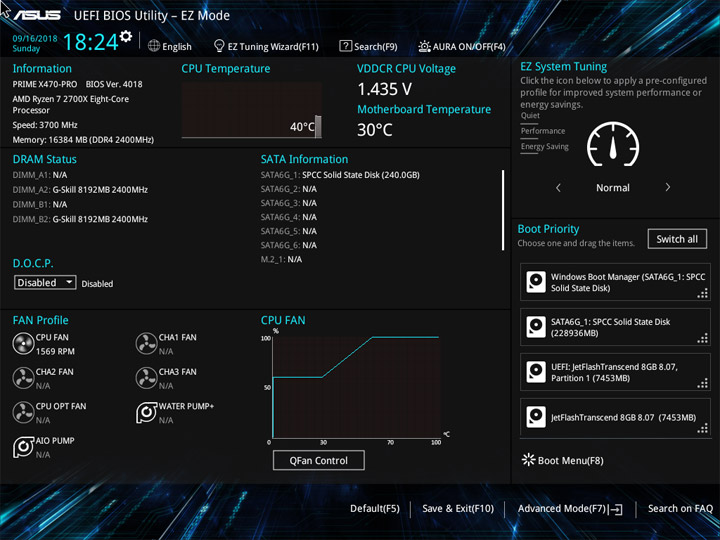Open Search on FAQ link
Viewport: 720px width, 540px height.
tap(680, 508)
